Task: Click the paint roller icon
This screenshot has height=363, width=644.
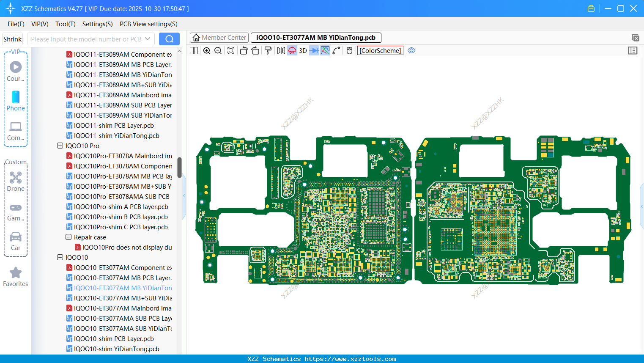Action: tap(268, 51)
